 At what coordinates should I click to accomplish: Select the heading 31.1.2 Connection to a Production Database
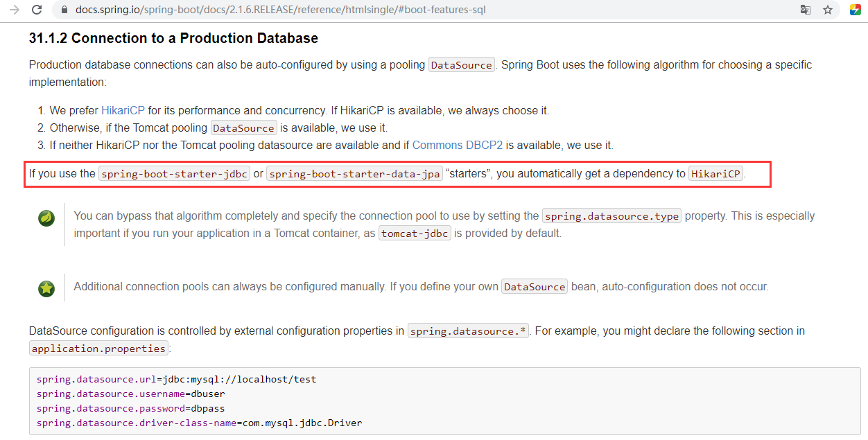point(172,38)
